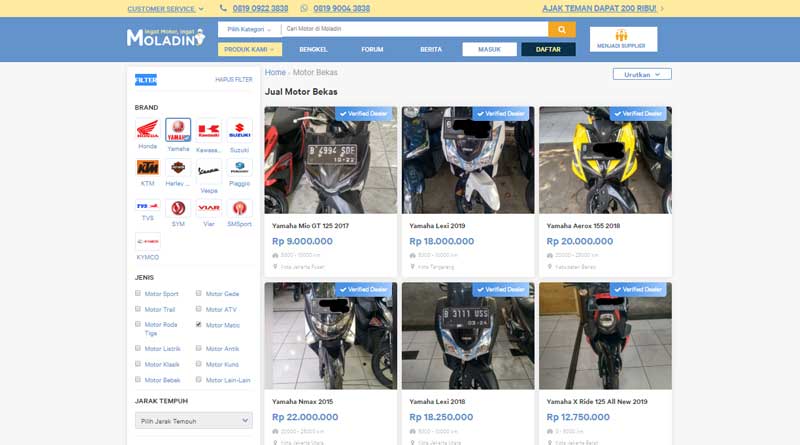Filter by Vespa brand logo

(x=208, y=170)
